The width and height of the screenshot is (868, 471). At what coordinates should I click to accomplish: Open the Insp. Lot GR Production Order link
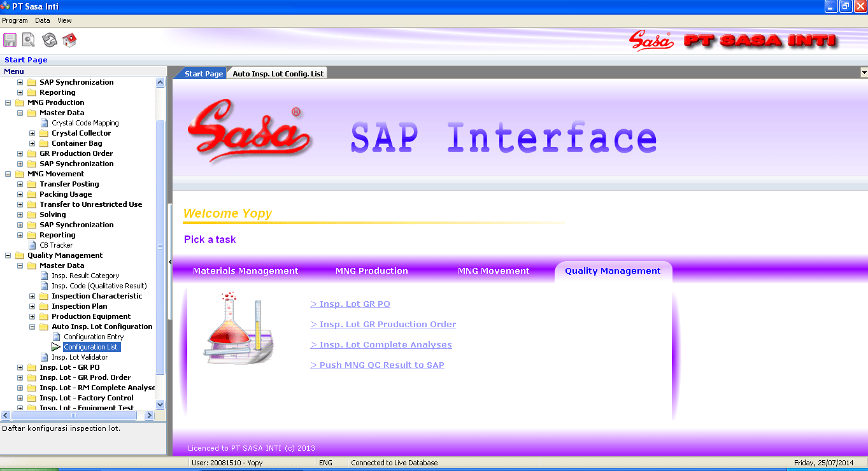(x=383, y=325)
